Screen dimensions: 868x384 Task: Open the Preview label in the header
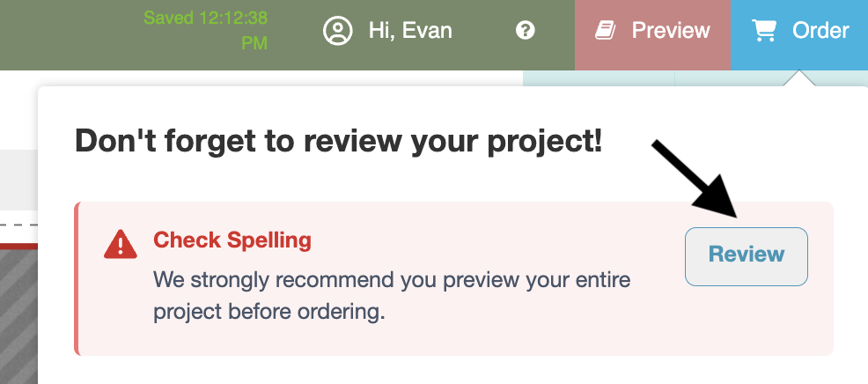tap(671, 31)
